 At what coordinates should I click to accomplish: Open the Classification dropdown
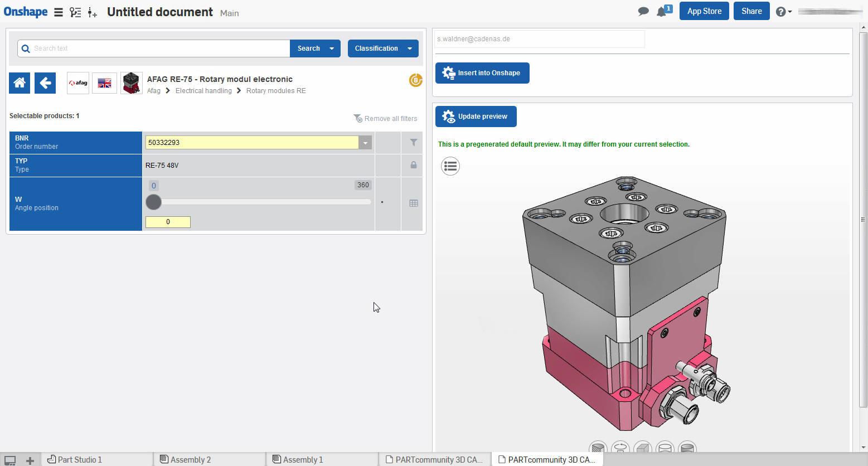383,48
